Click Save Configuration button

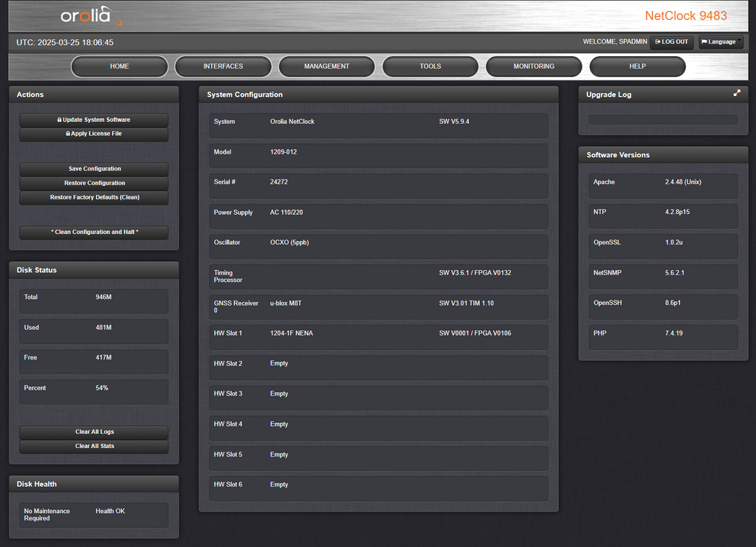[x=94, y=169]
